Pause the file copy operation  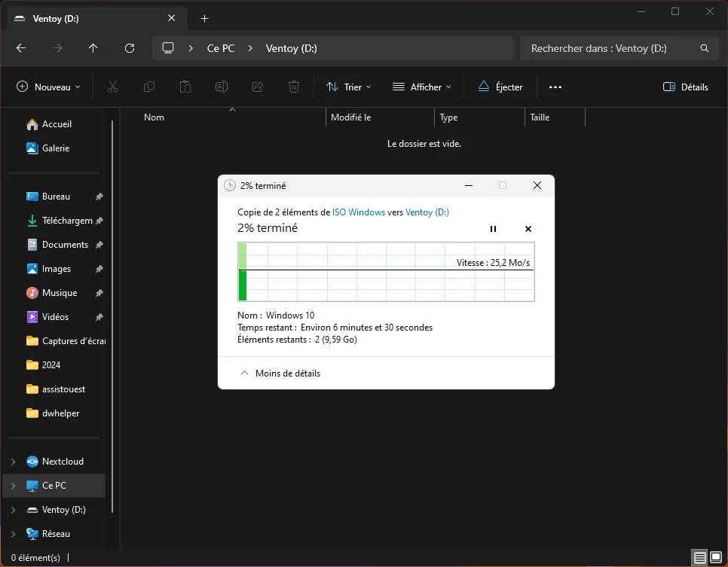tap(493, 229)
